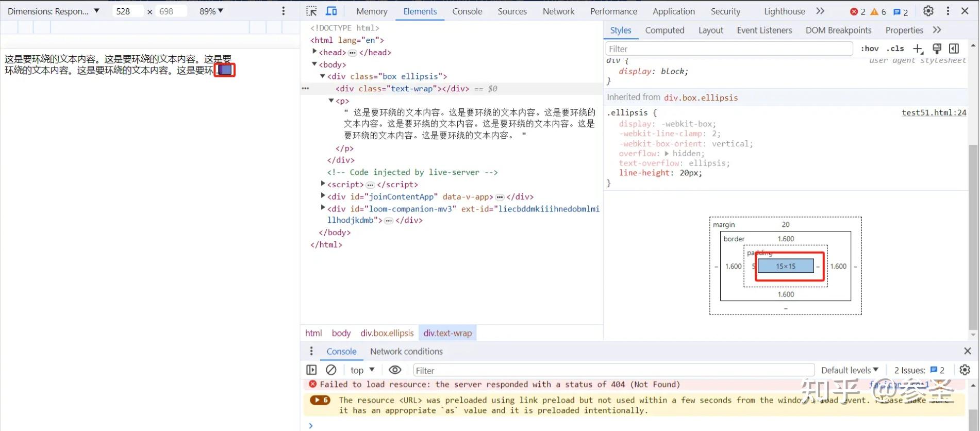Switch to the Sources panel tab
This screenshot has width=980, height=431.
coord(512,11)
